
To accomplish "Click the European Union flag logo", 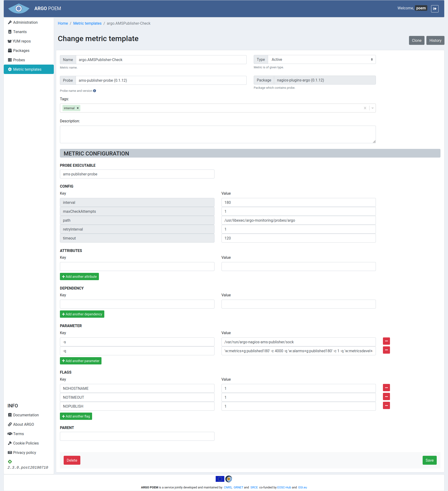I will point(220,479).
